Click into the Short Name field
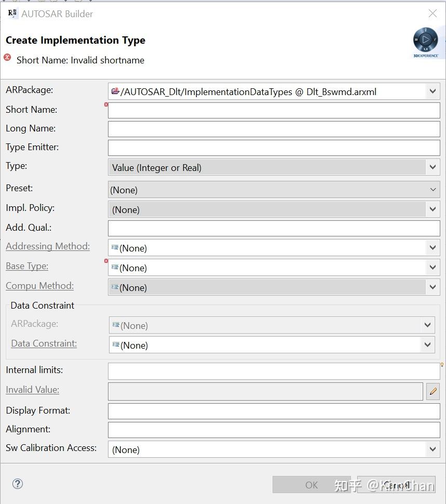Image resolution: width=446 pixels, height=504 pixels. [274, 110]
